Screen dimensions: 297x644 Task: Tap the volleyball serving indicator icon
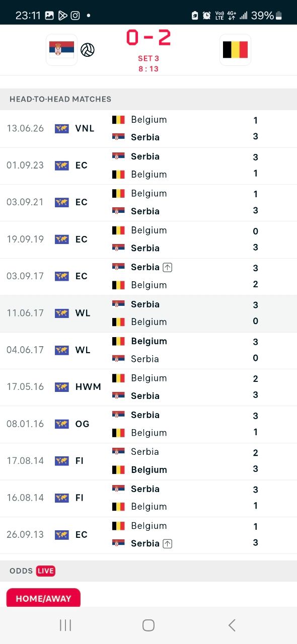88,50
